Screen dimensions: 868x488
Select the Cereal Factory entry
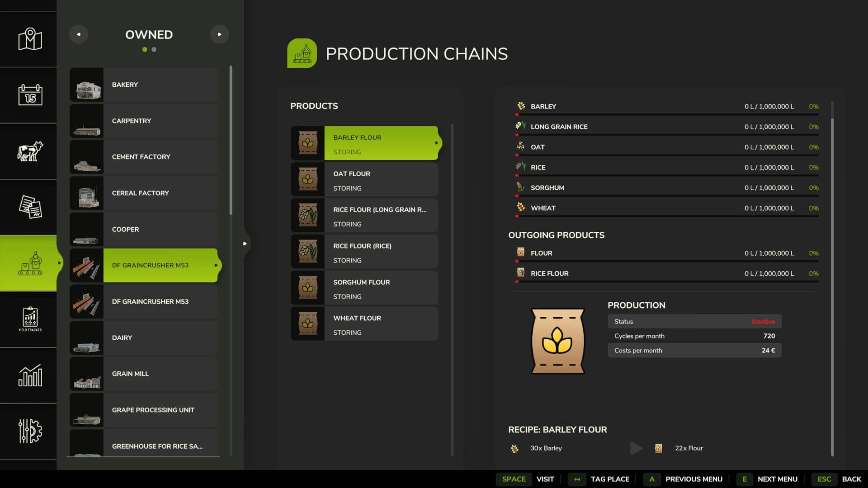(144, 193)
